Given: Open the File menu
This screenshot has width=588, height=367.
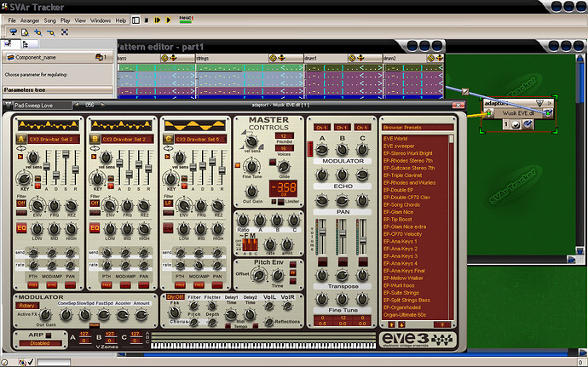Looking at the screenshot, I should pos(12,20).
